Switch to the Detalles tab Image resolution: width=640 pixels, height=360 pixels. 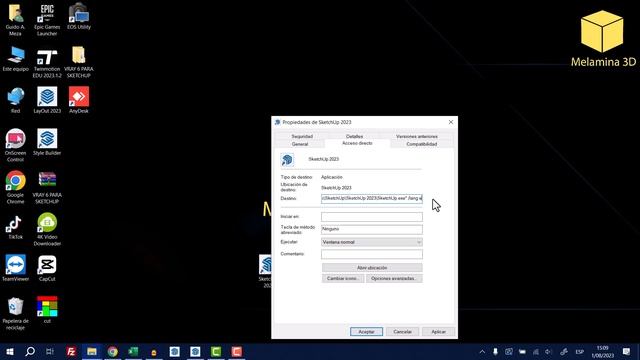point(354,136)
